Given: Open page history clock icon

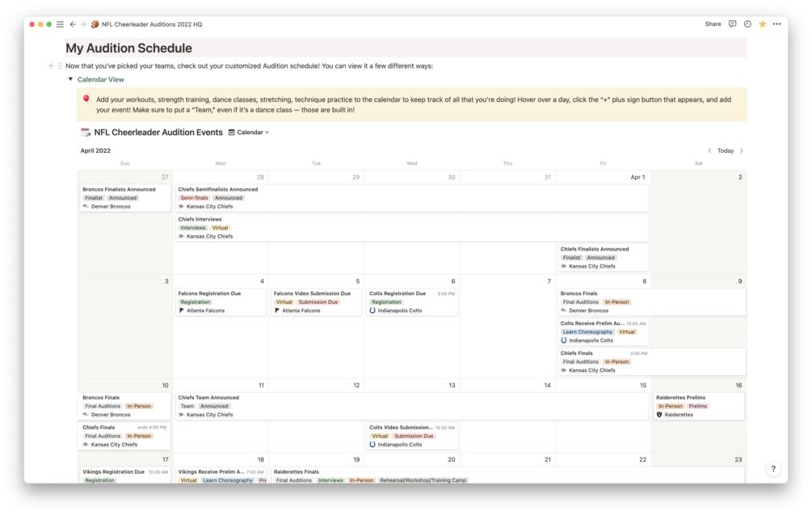Looking at the screenshot, I should 747,23.
